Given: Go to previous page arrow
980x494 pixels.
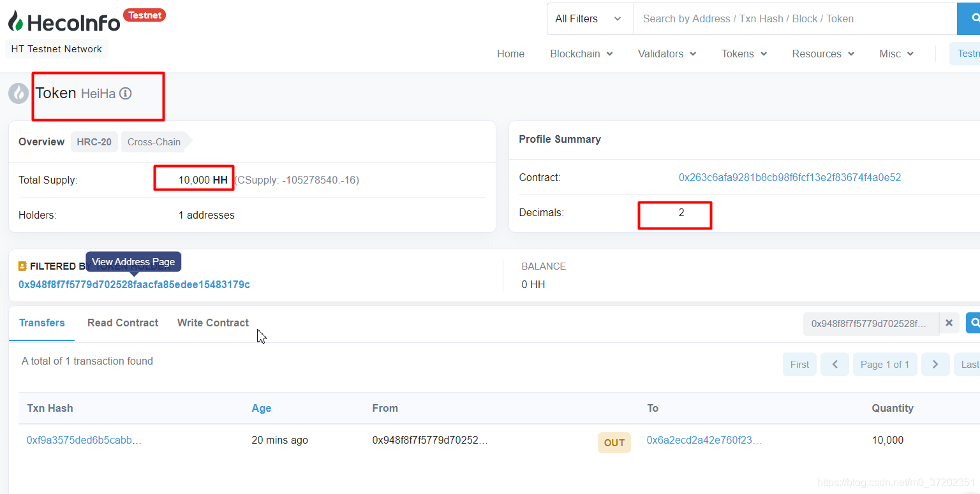Looking at the screenshot, I should click(x=835, y=365).
